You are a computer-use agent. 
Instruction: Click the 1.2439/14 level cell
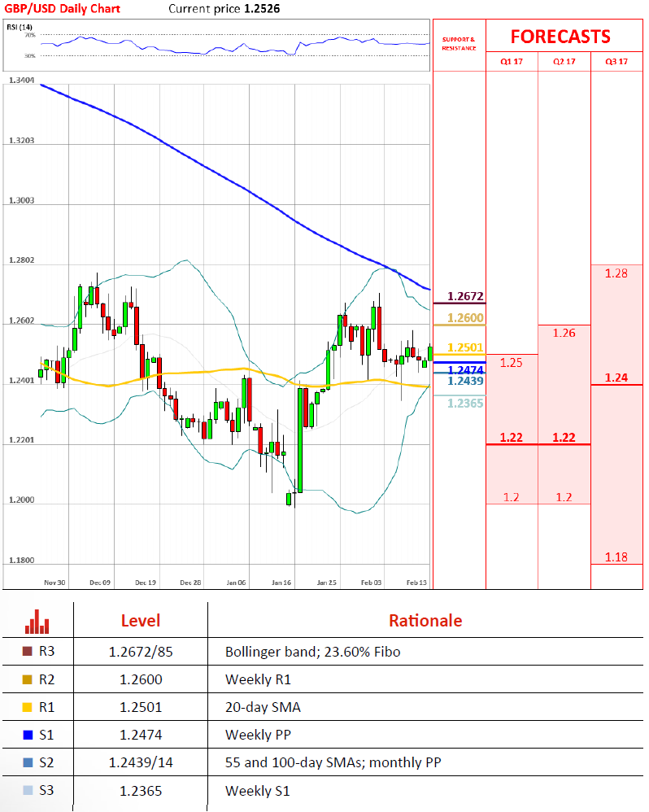coord(141,763)
